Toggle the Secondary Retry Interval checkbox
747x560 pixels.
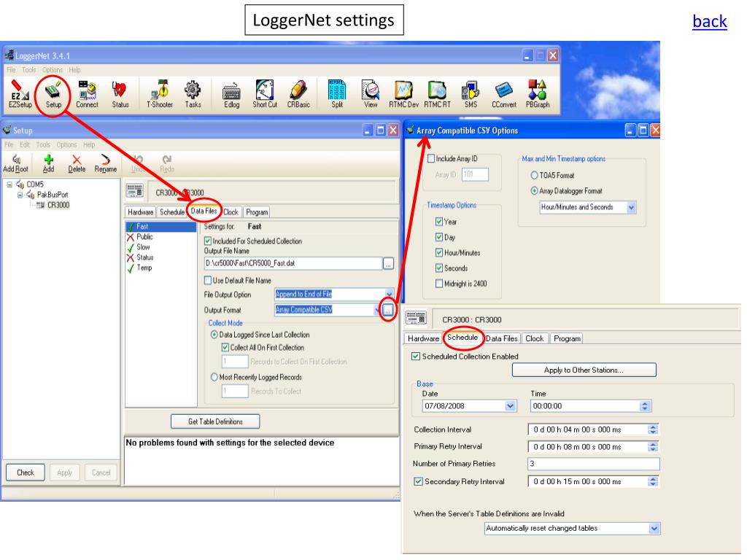(x=418, y=481)
